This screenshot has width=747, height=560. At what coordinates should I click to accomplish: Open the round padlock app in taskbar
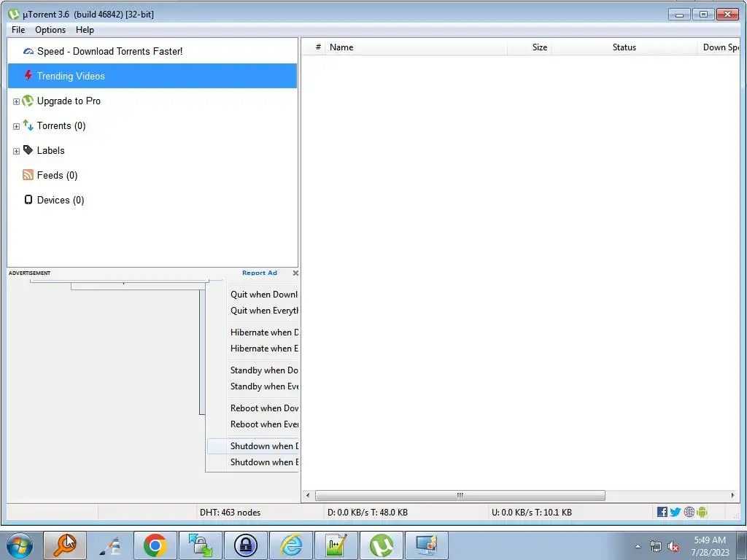click(x=246, y=545)
